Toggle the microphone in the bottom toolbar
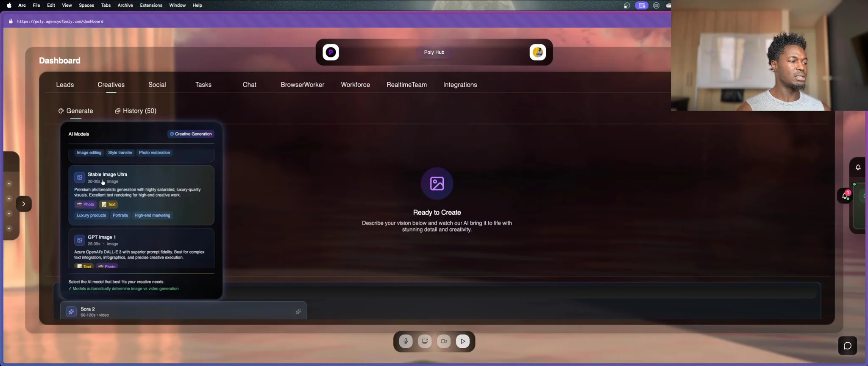The image size is (868, 366). [x=406, y=341]
